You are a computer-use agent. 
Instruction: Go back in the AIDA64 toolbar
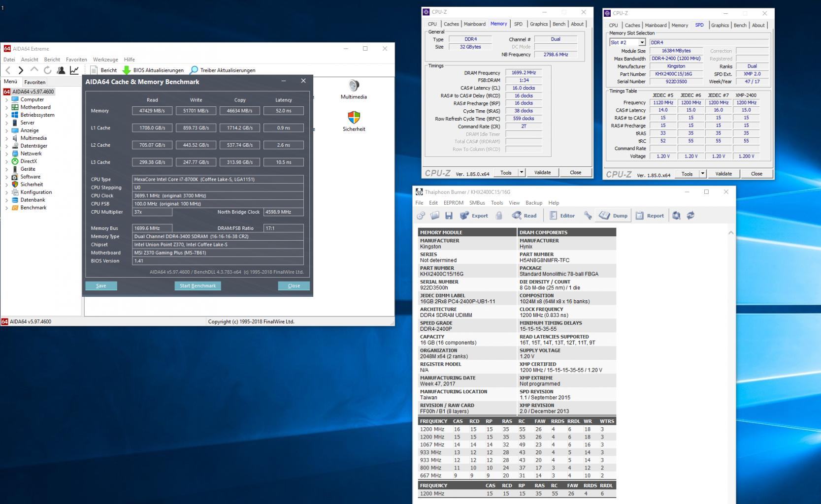point(8,70)
